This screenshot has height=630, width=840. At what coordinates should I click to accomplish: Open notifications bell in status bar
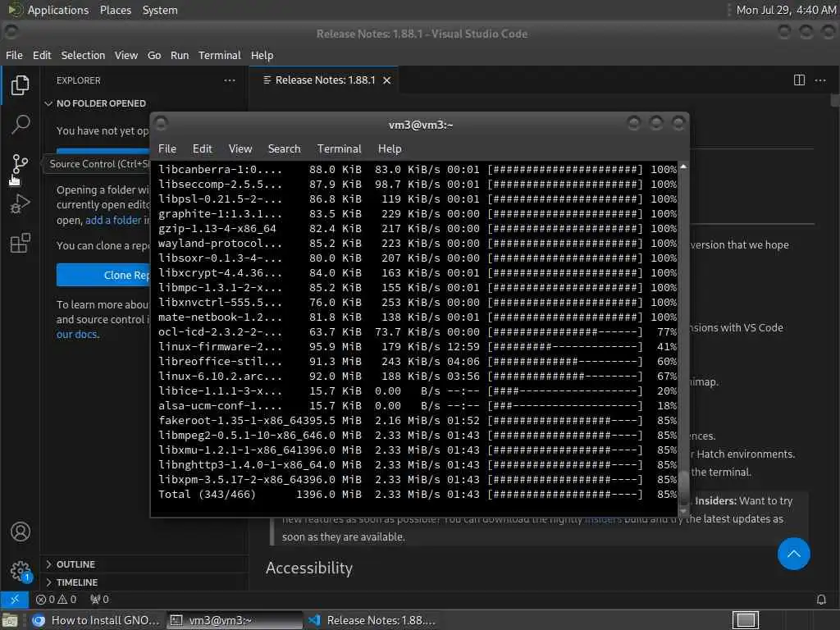(x=821, y=599)
